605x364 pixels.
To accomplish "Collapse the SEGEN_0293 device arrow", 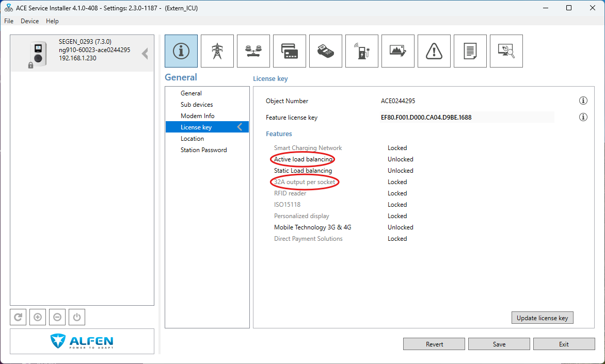I will point(145,54).
